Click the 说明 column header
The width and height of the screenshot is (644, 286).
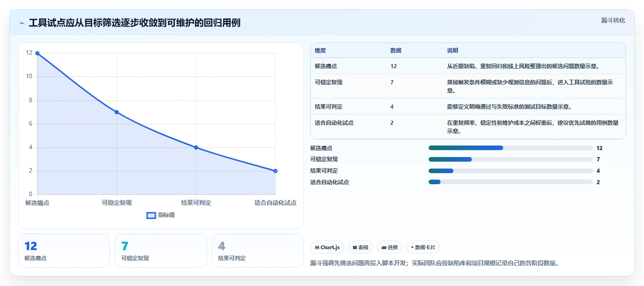[x=453, y=51]
